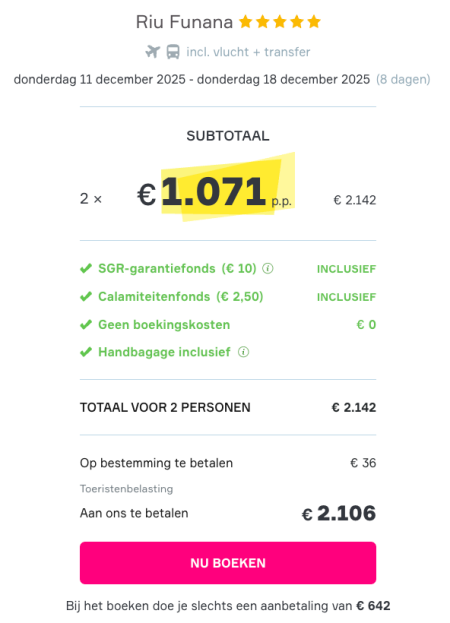Click the bus transfer icon

click(x=173, y=52)
